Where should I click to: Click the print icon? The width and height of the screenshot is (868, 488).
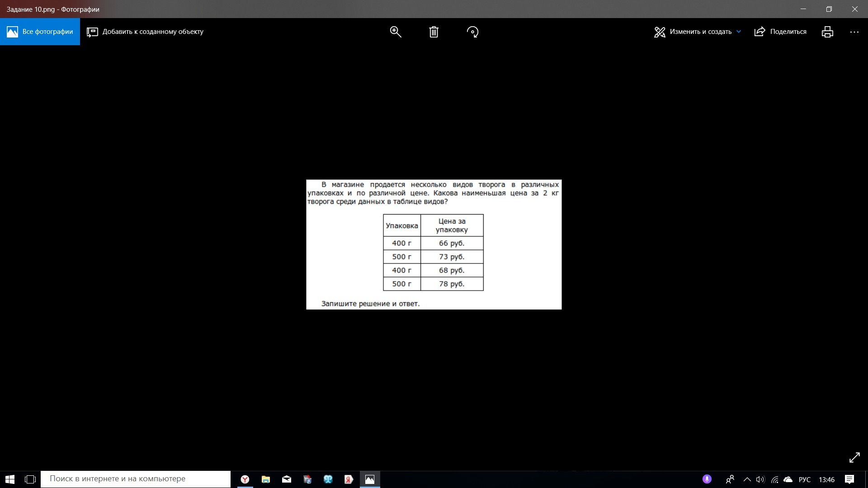click(x=827, y=32)
